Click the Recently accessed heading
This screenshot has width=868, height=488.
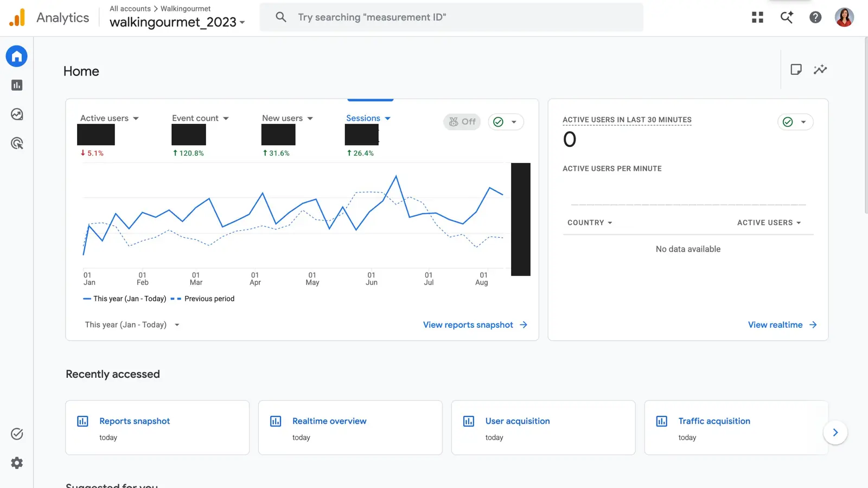tap(113, 374)
